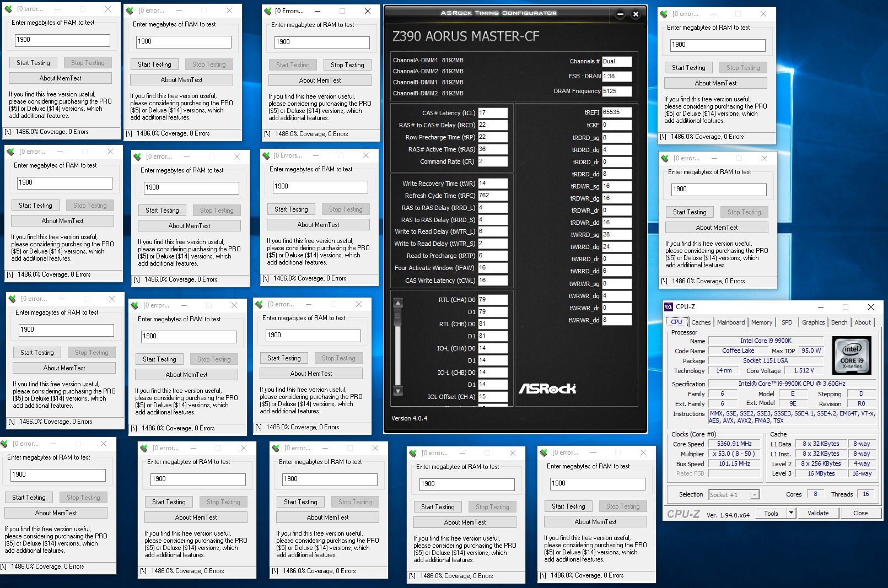
Task: Click the tWRRD_dg field showing 24
Action: (x=616, y=247)
